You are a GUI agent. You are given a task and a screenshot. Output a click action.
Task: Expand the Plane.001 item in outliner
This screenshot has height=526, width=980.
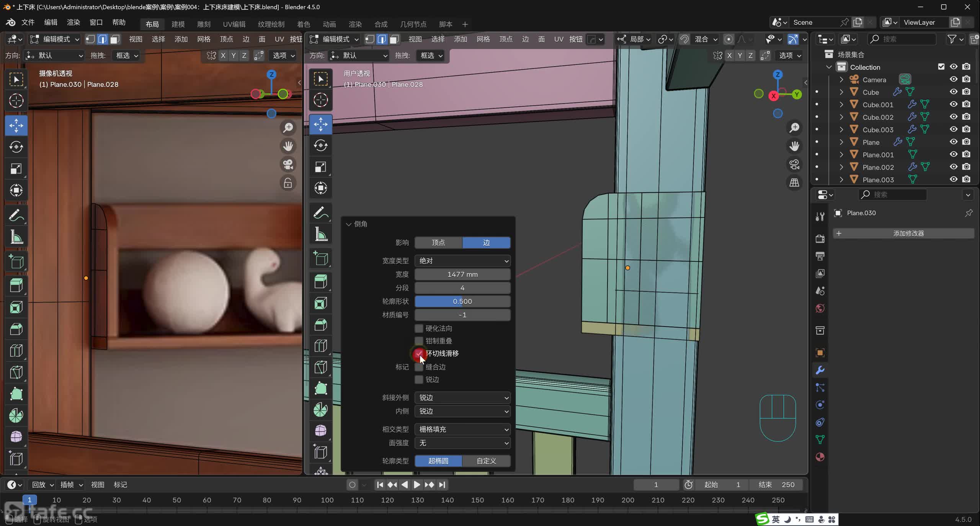(x=841, y=155)
